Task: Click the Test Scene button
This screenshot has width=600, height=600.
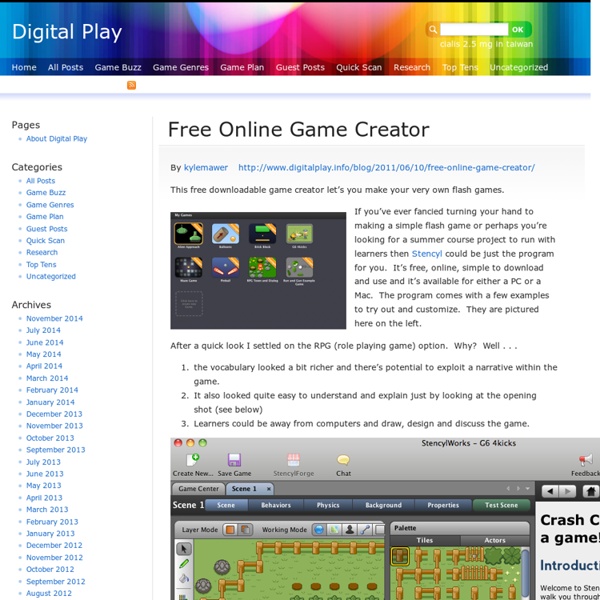Action: pos(501,506)
